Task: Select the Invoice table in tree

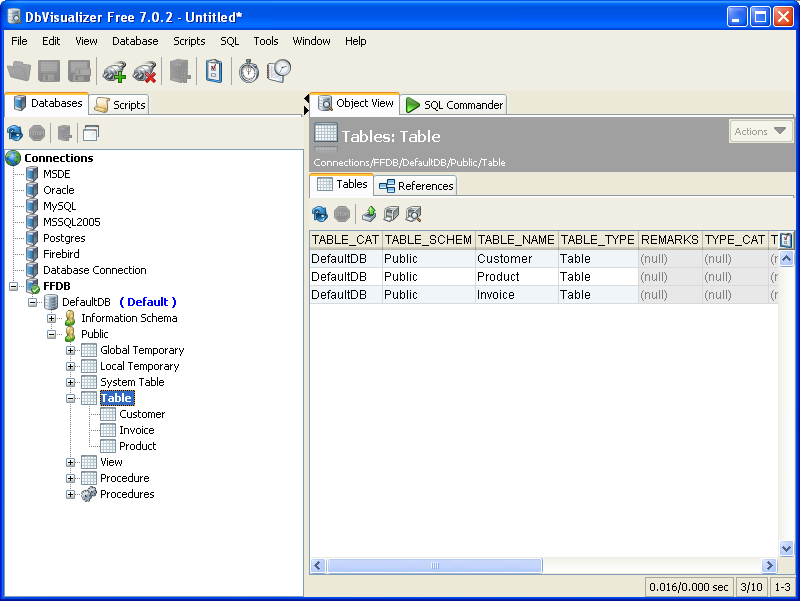Action: tap(136, 430)
